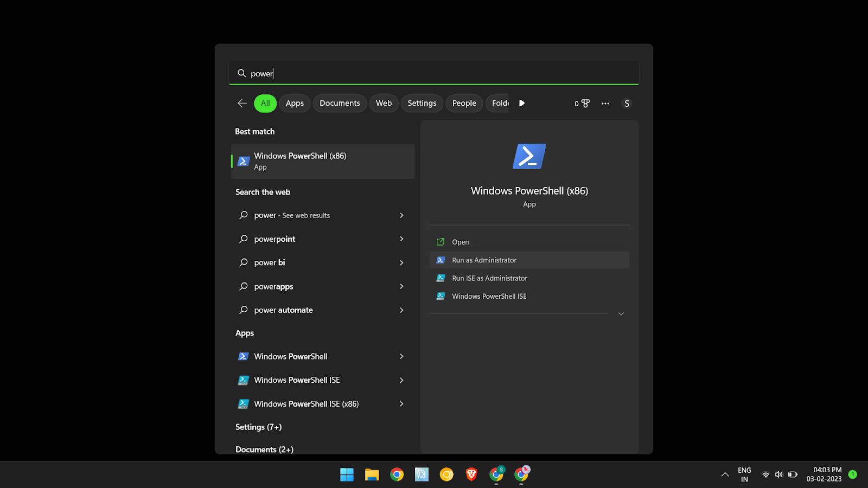
Task: Click the search magnifier icon in search box
Action: click(241, 73)
